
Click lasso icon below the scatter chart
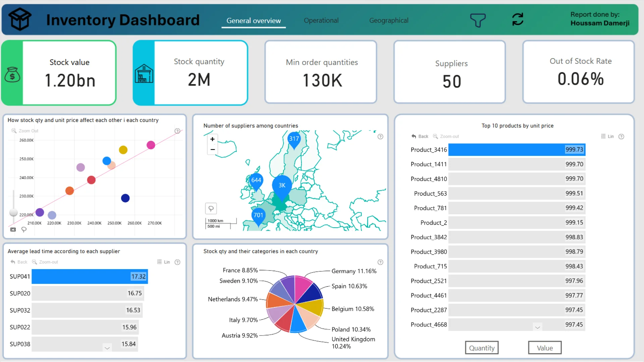coord(24,230)
